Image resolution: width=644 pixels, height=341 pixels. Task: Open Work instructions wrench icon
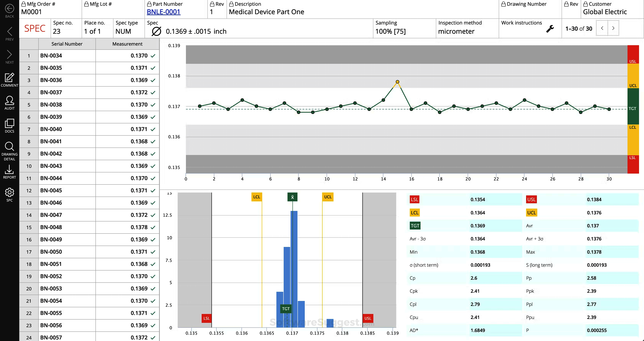(x=550, y=29)
